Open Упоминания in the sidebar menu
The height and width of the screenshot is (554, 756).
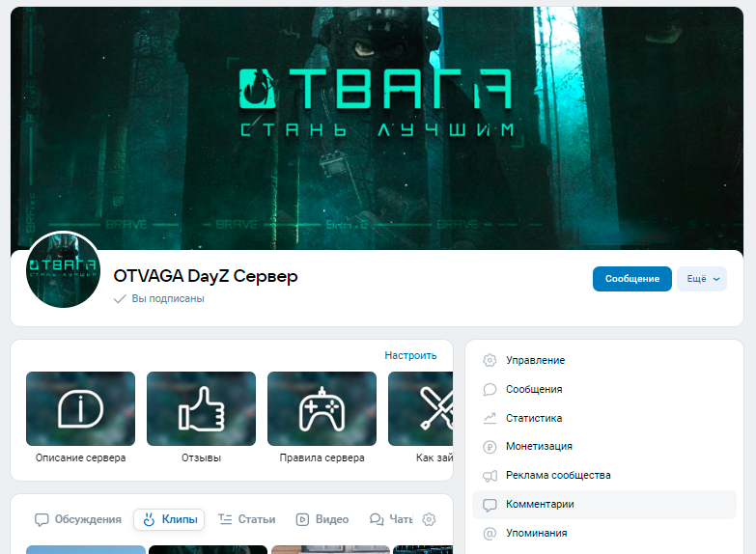604,534
